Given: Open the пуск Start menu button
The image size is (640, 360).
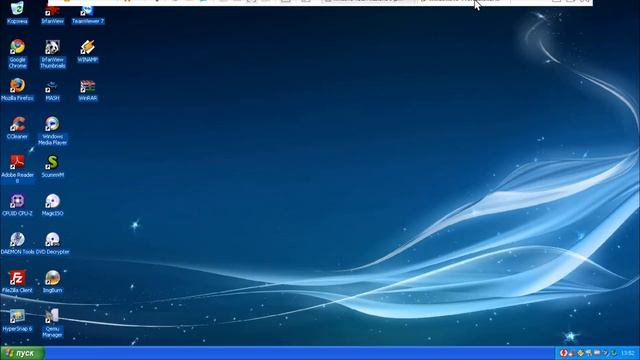Looking at the screenshot, I should [22, 353].
